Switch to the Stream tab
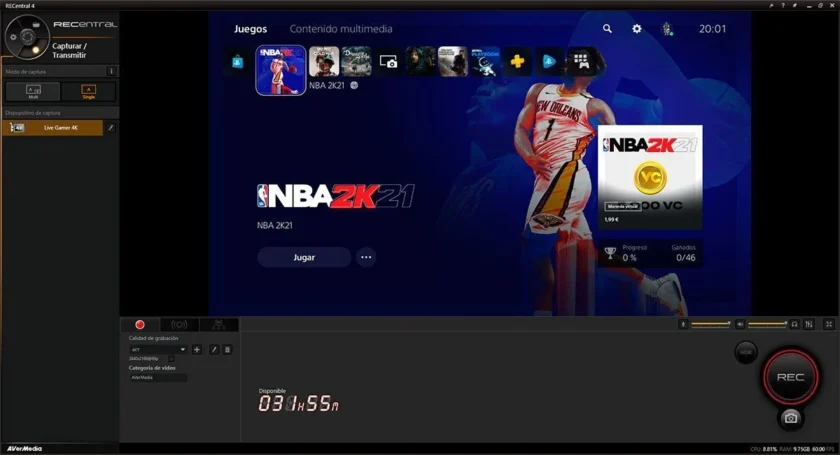Screen dimensions: 840x455 pos(179,324)
